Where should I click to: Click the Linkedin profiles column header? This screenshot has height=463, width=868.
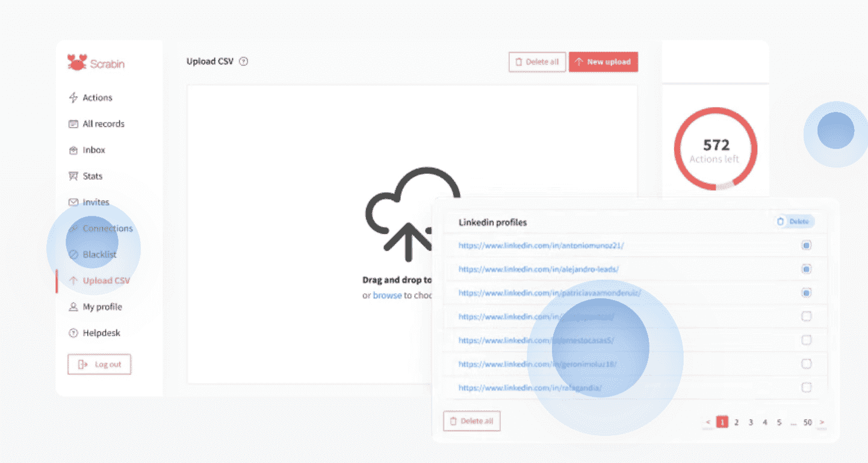[x=492, y=222]
